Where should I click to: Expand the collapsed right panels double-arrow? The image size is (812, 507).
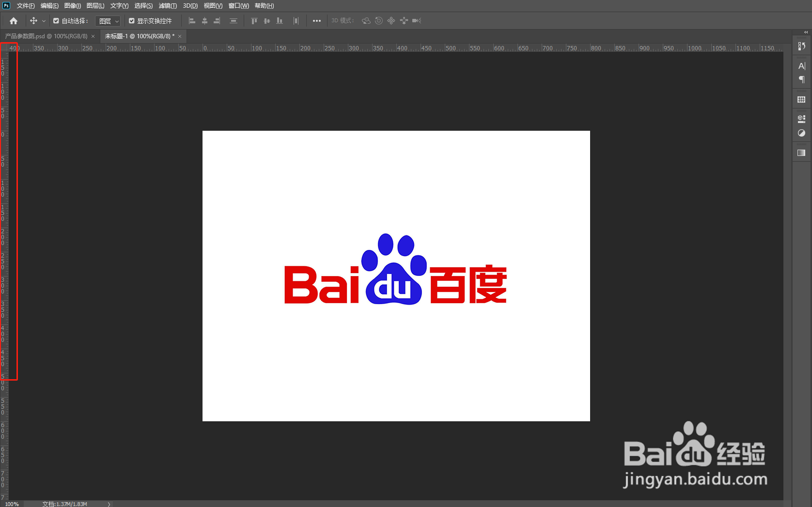pos(806,32)
